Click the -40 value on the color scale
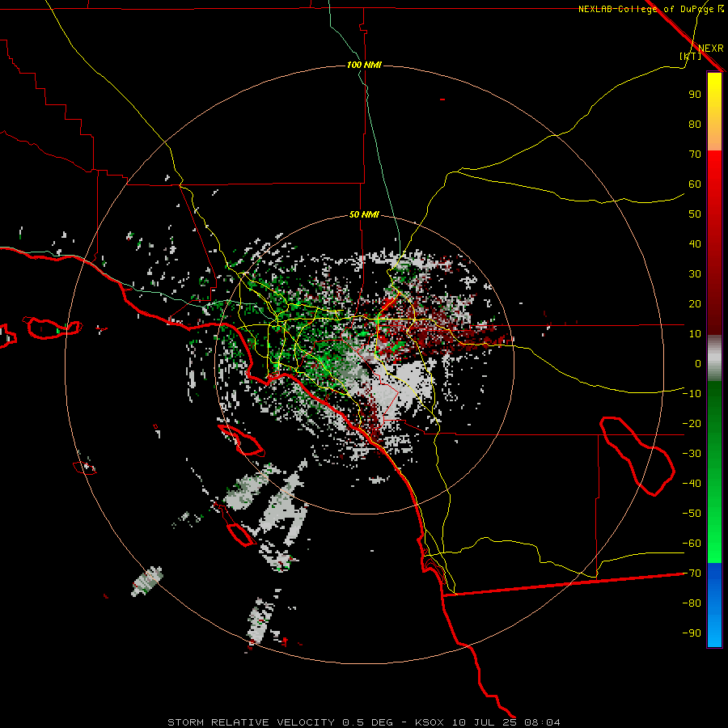This screenshot has height=728, width=728. [692, 484]
